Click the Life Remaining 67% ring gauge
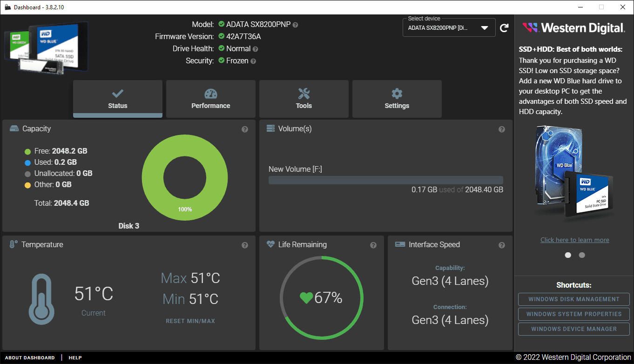Image resolution: width=634 pixels, height=364 pixels. [322, 298]
